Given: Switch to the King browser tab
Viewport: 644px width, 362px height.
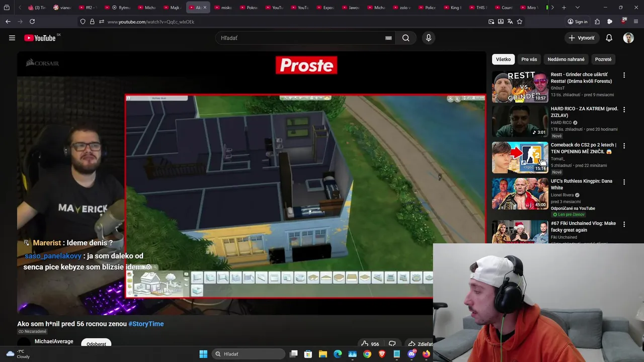Looking at the screenshot, I should (x=452, y=8).
